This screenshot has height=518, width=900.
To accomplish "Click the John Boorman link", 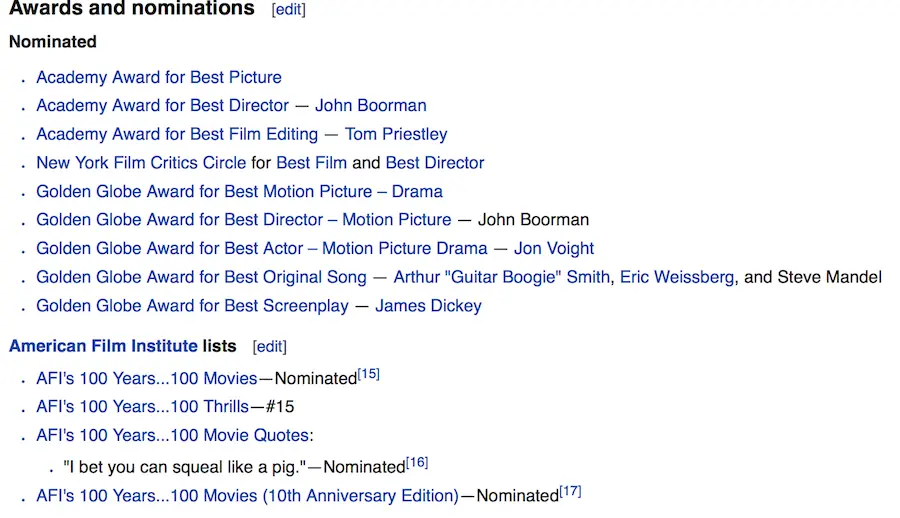I will pyautogui.click(x=370, y=105).
